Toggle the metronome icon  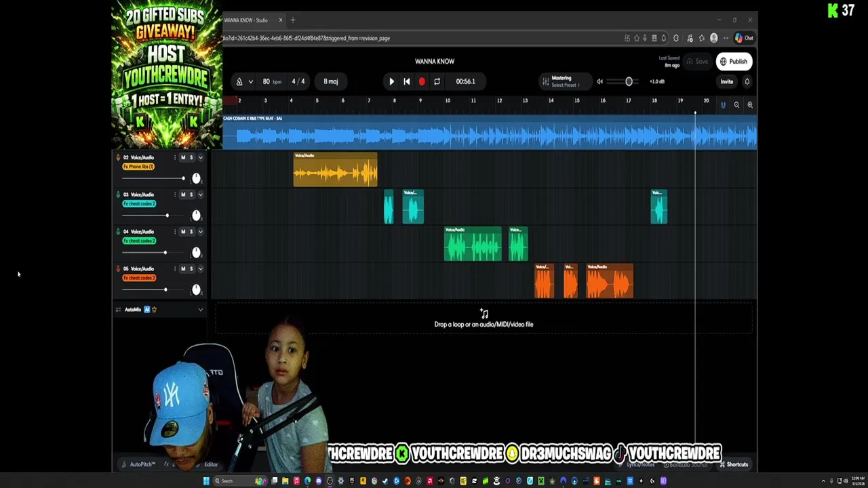click(x=239, y=81)
